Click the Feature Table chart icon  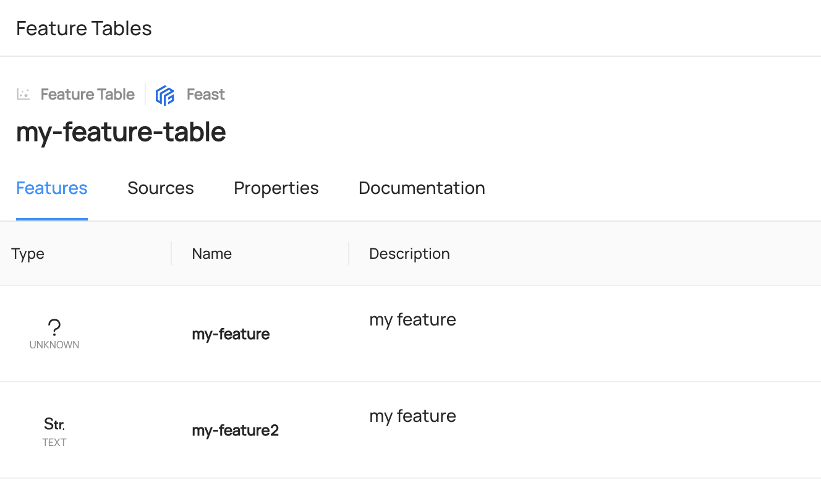coord(23,94)
